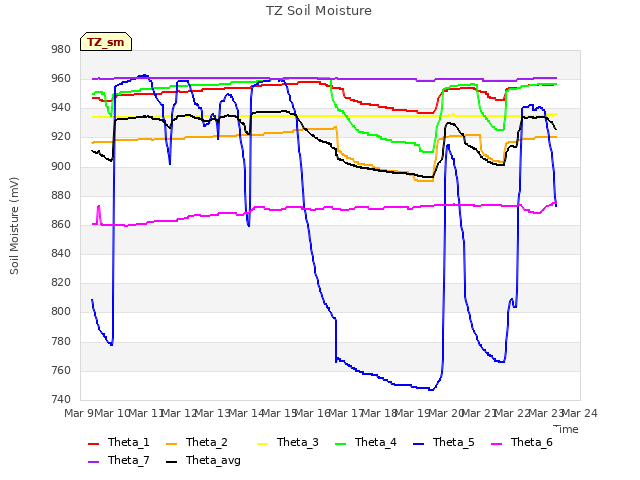This screenshot has width=640, height=480.
Task: Click the Theta_6 magenta legend swatch
Action: [x=496, y=444]
